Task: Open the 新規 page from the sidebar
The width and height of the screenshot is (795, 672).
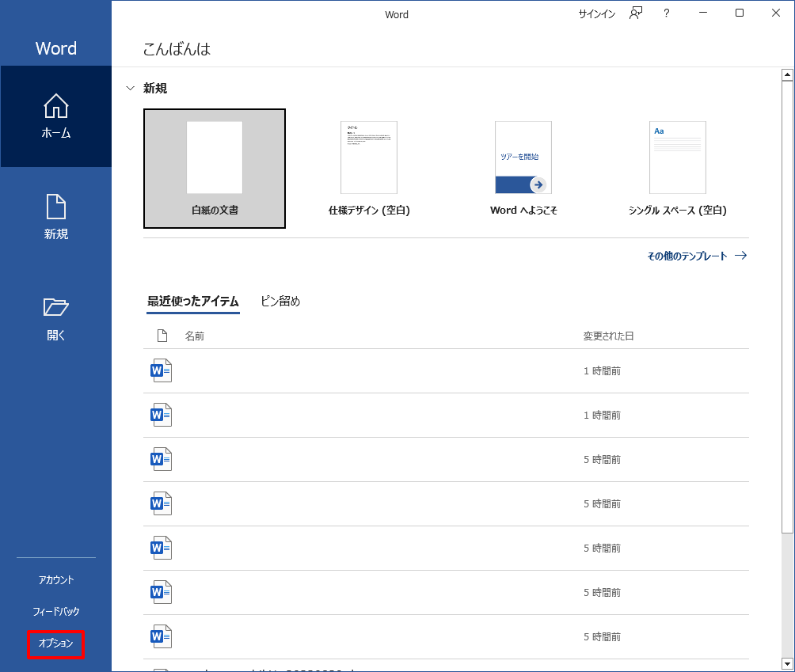Action: click(55, 217)
